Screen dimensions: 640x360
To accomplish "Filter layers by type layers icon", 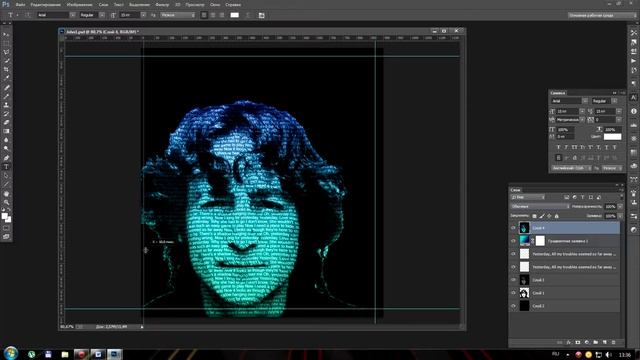I will 582,197.
